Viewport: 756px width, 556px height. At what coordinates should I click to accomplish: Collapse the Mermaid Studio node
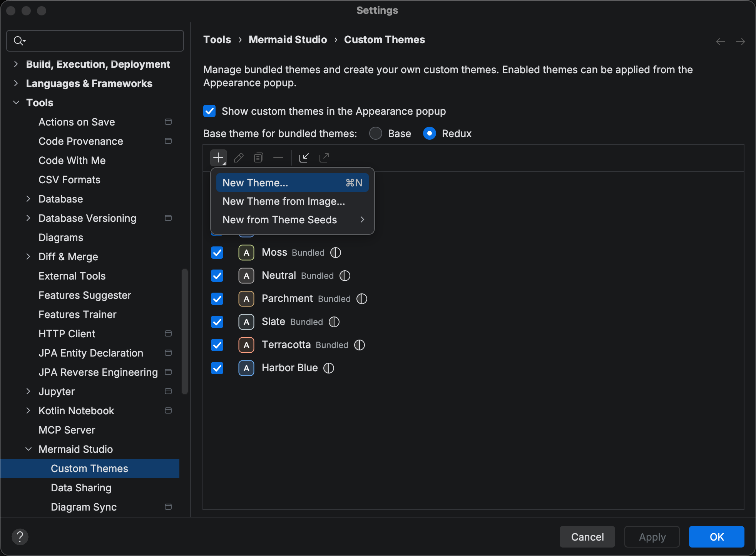(28, 449)
